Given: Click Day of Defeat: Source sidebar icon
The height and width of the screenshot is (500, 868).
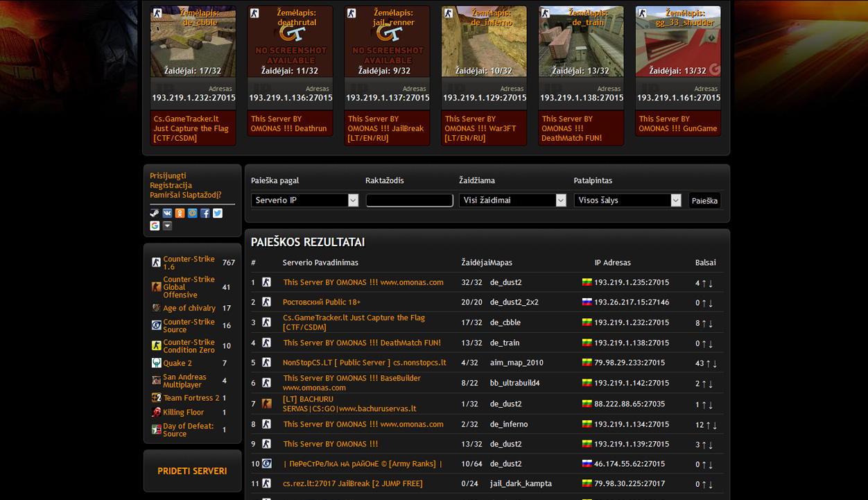Looking at the screenshot, I should coord(156,430).
